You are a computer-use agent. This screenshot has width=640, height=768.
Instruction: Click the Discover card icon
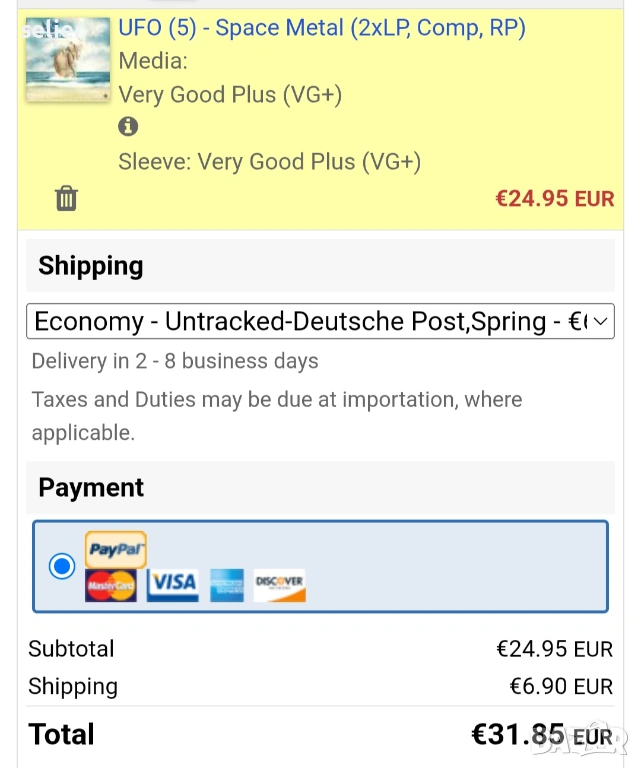click(279, 585)
